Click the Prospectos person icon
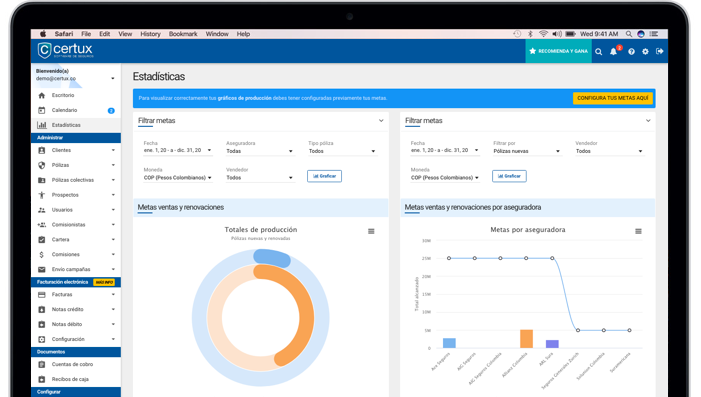 (42, 195)
